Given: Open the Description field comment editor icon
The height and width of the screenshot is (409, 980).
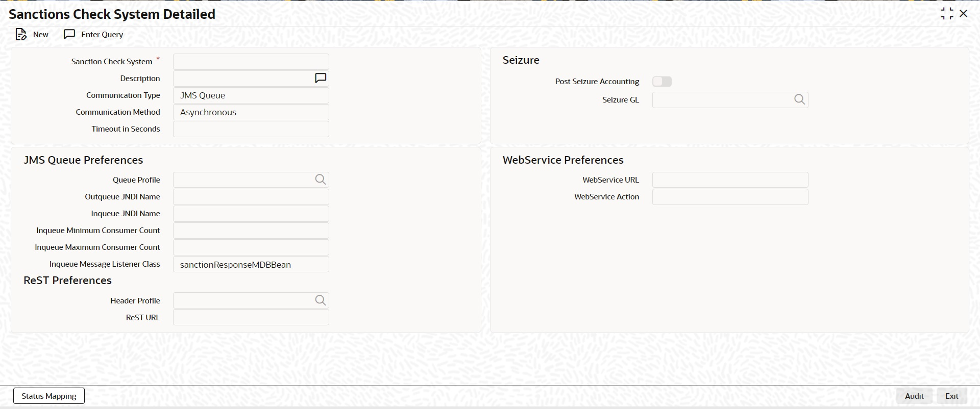Looking at the screenshot, I should click(321, 78).
